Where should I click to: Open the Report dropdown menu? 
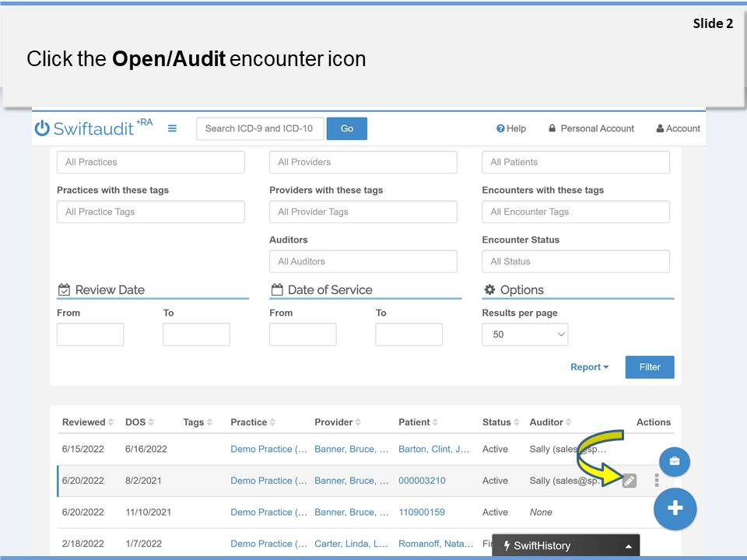pyautogui.click(x=589, y=367)
